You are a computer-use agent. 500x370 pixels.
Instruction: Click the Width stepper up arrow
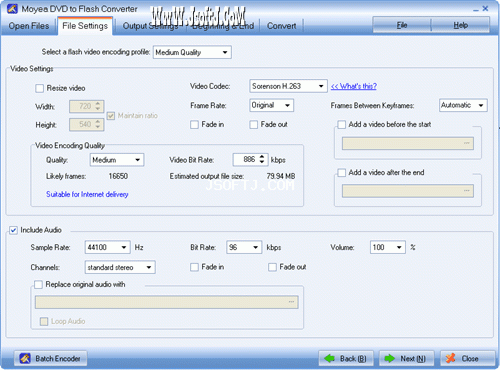(x=98, y=104)
